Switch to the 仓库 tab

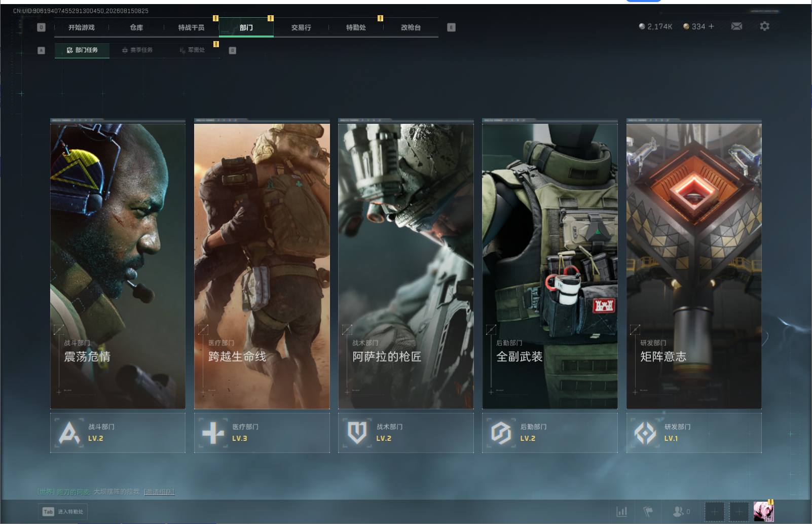click(136, 27)
